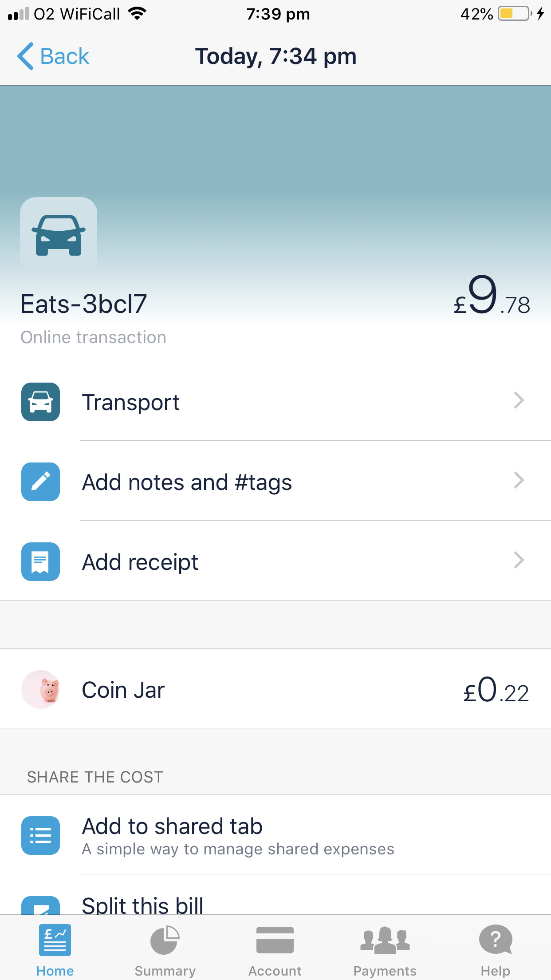551x980 pixels.
Task: Switch to the Summary tab
Action: [x=165, y=950]
